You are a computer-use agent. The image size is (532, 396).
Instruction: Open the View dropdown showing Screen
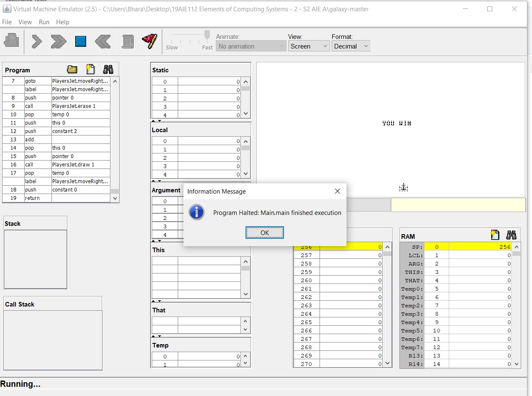[x=308, y=46]
